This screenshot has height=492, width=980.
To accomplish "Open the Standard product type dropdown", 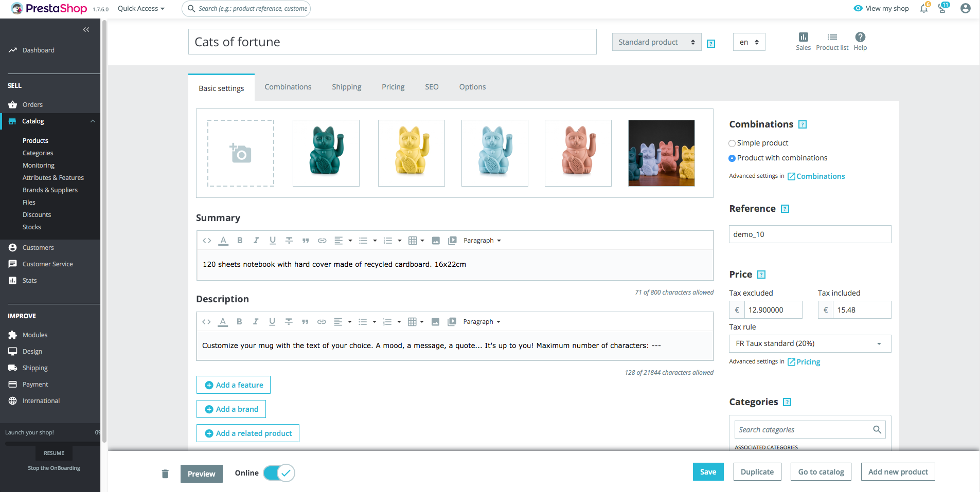I will coord(656,42).
